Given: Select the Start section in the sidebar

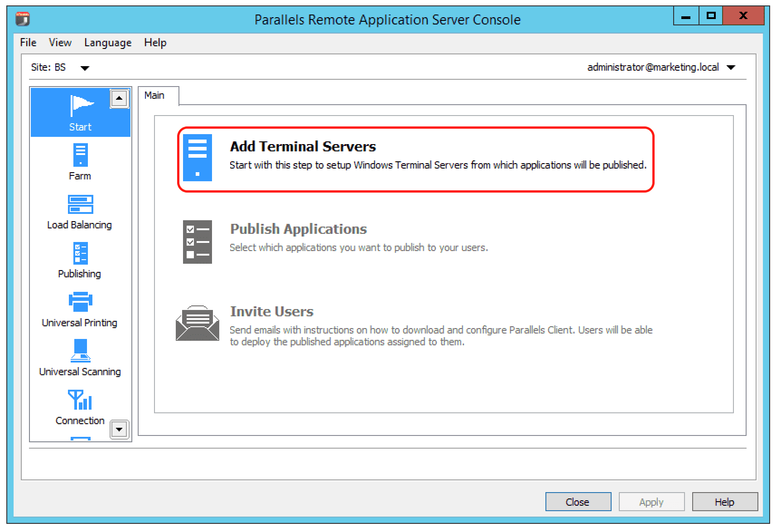Looking at the screenshot, I should tap(80, 112).
